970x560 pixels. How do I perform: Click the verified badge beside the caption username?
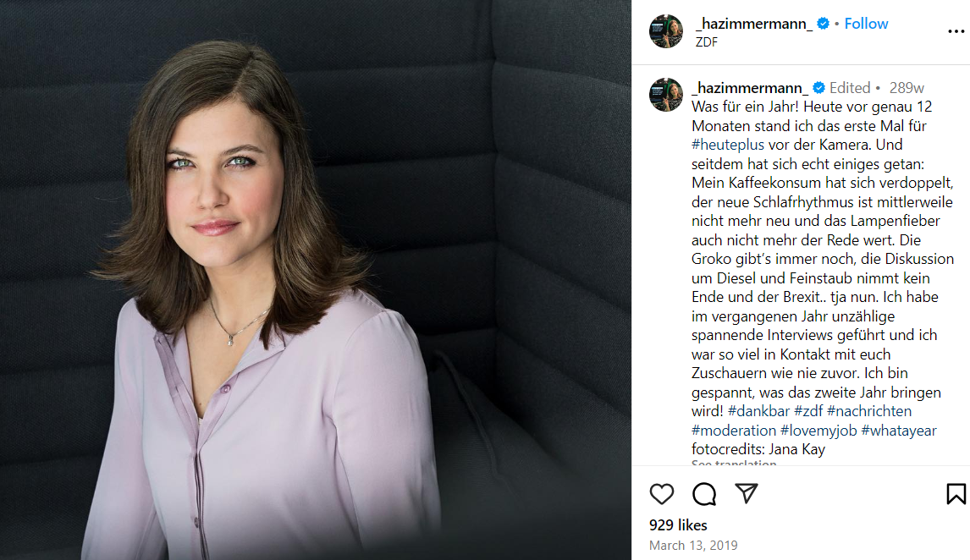pos(818,88)
